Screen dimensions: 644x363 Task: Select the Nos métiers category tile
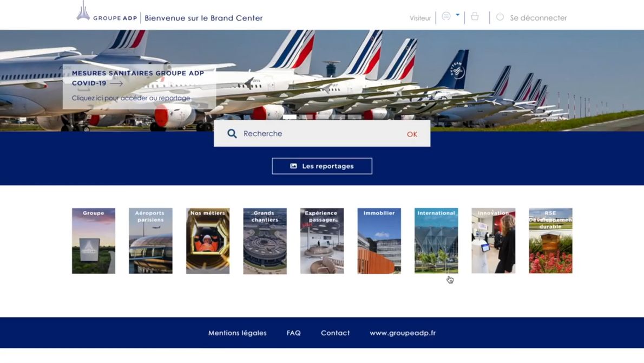coord(208,241)
